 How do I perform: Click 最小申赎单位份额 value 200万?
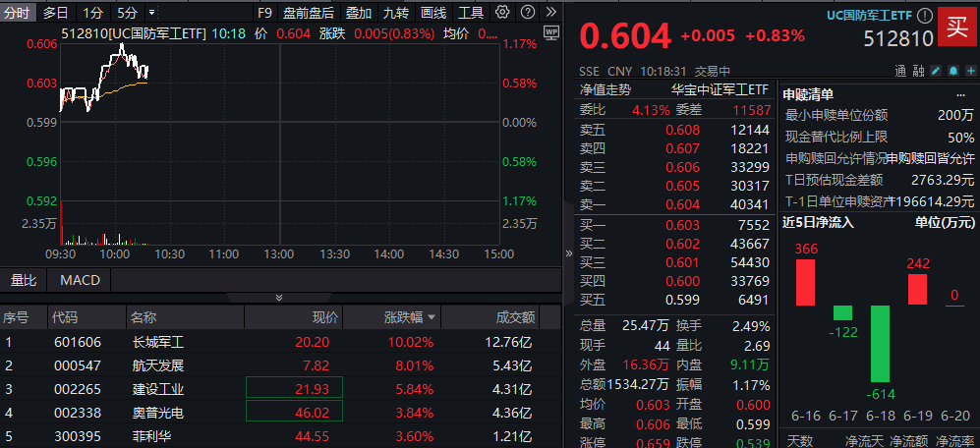(955, 116)
